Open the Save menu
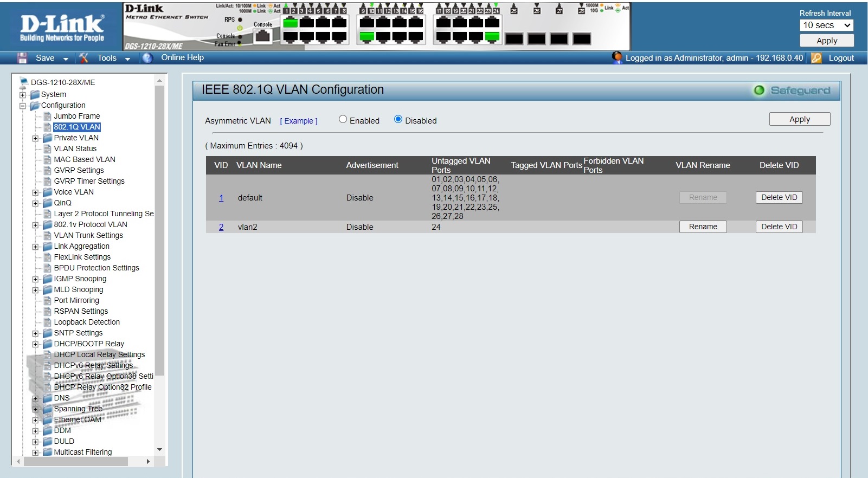The image size is (868, 478). coord(45,58)
